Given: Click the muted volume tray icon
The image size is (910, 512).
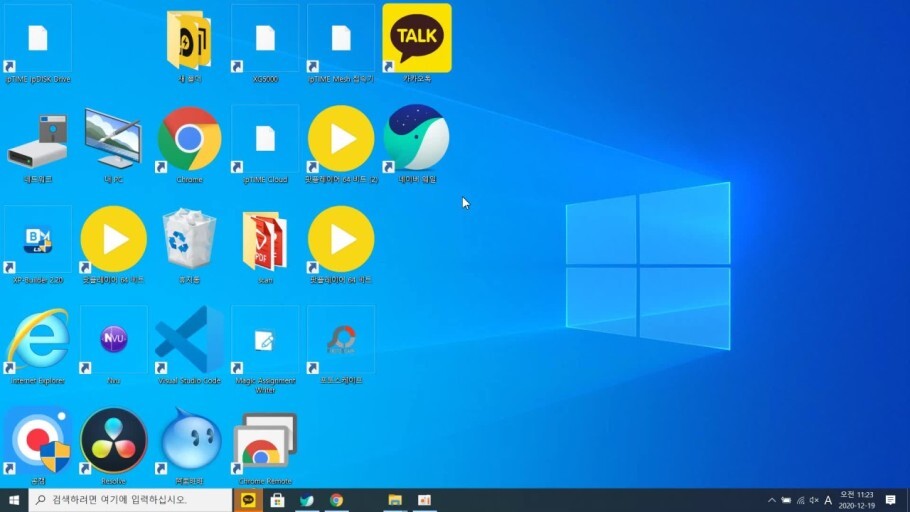Looking at the screenshot, I should (x=814, y=500).
